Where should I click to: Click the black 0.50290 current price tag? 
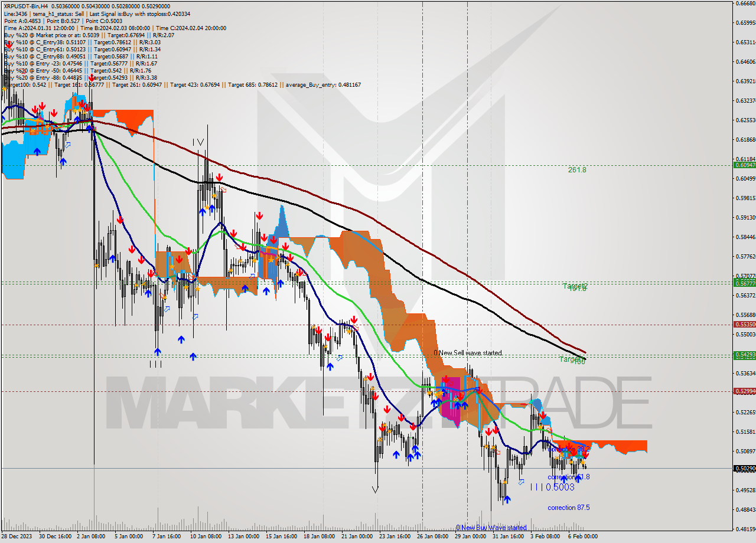click(744, 468)
